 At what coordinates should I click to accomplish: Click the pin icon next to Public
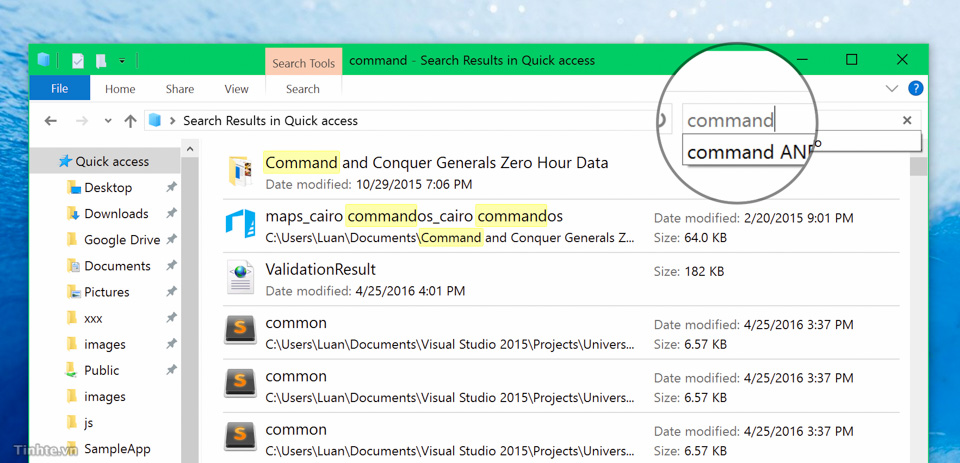pos(171,371)
